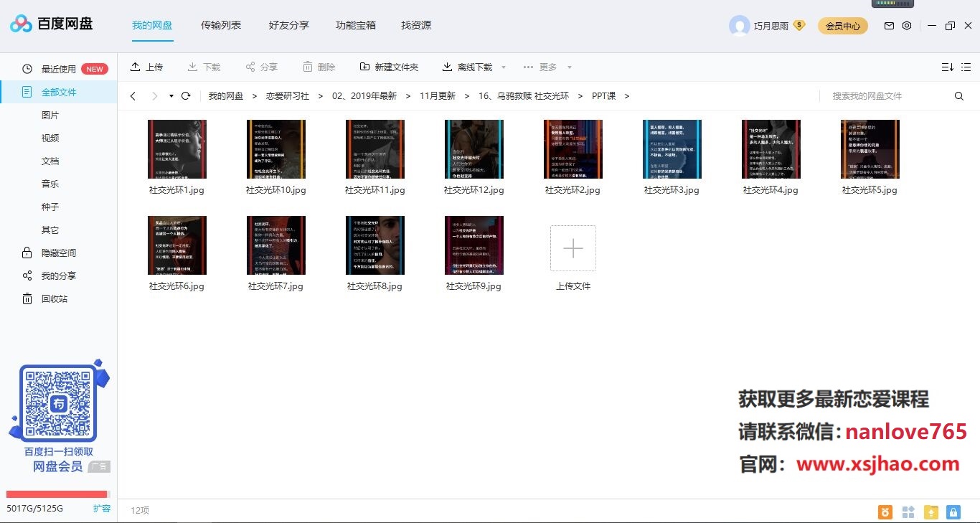Click 新建文件夹 new folder button
Screen dimensions: 980x523
click(389, 67)
